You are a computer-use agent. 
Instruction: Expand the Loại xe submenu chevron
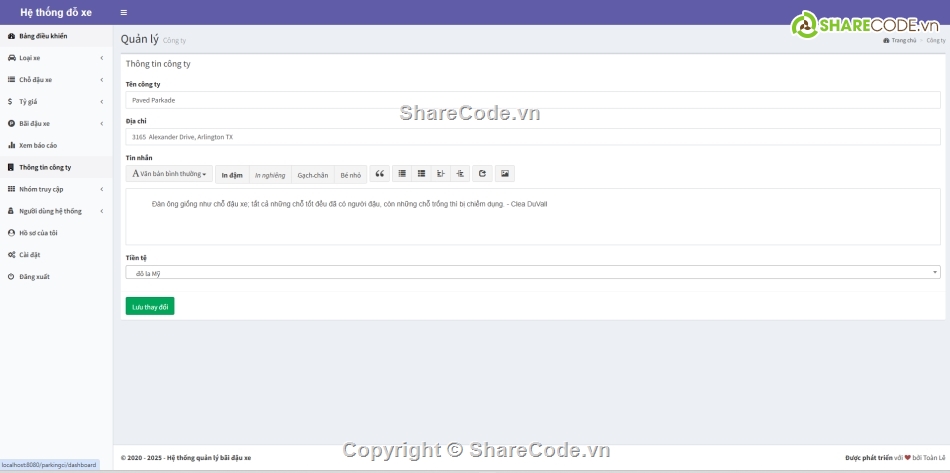tap(102, 58)
